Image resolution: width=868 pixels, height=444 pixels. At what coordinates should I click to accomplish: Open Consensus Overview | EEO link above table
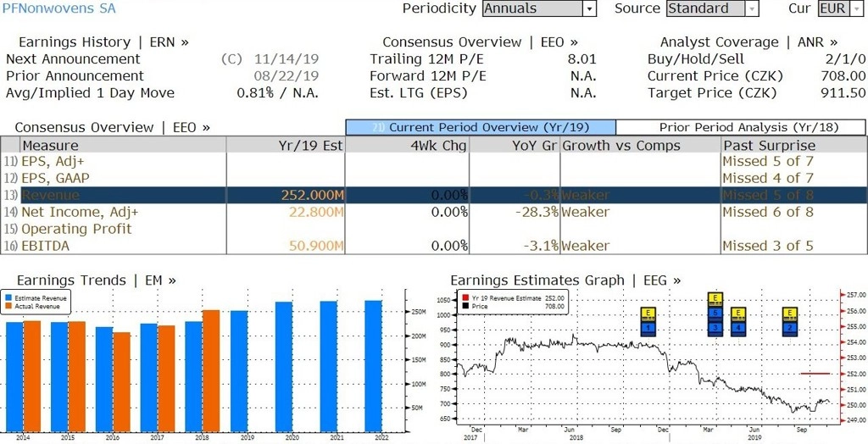pos(113,127)
